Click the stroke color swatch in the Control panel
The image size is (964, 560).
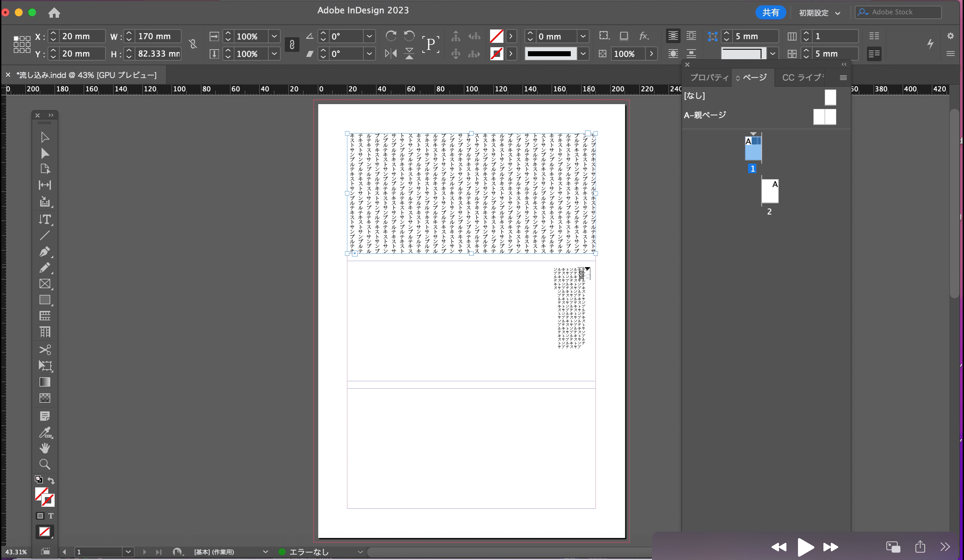pyautogui.click(x=496, y=54)
